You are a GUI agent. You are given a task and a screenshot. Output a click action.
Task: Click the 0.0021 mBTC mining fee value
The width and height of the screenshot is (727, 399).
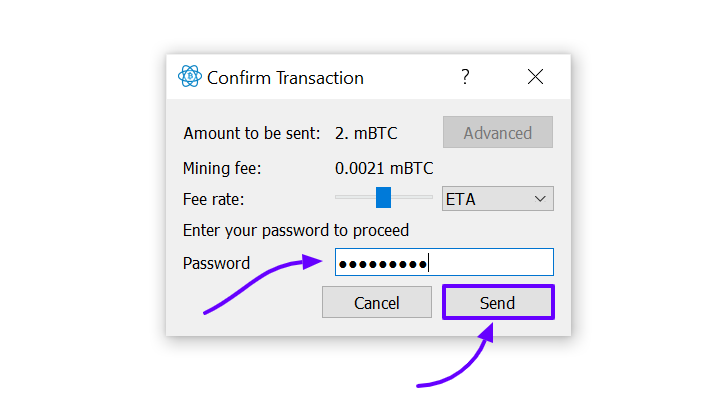pyautogui.click(x=384, y=168)
